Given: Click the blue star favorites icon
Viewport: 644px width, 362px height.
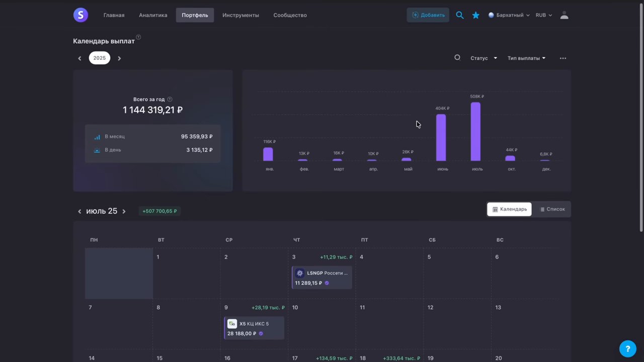Looking at the screenshot, I should [475, 15].
